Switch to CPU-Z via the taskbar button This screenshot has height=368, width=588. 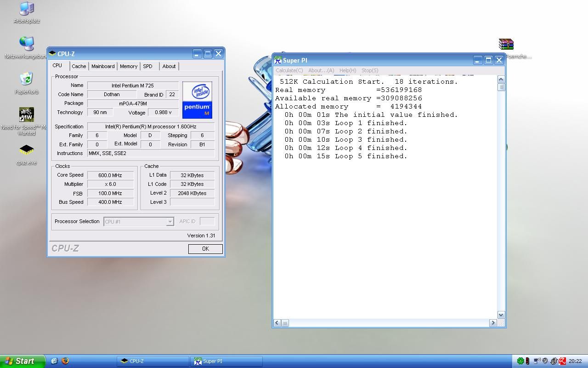153,361
